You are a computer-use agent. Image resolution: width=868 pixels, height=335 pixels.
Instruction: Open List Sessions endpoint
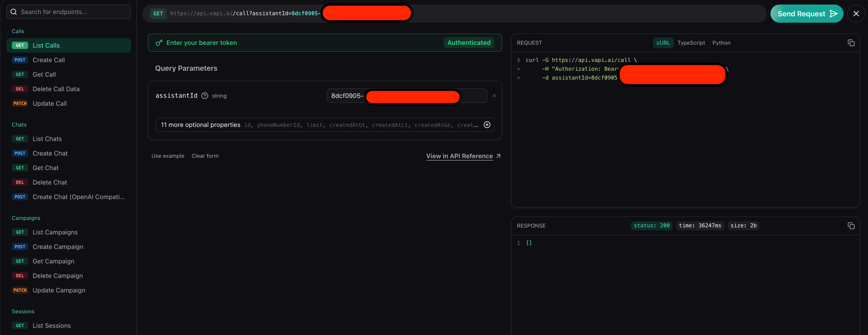click(68, 325)
